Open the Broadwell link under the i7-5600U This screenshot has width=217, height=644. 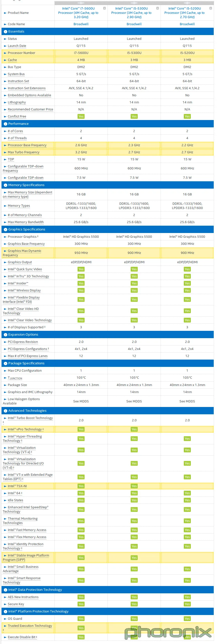click(81, 24)
